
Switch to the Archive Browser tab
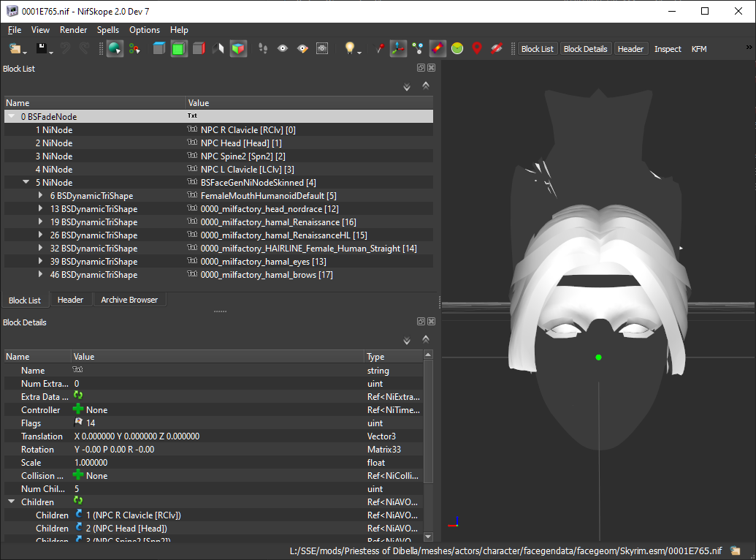coord(129,300)
